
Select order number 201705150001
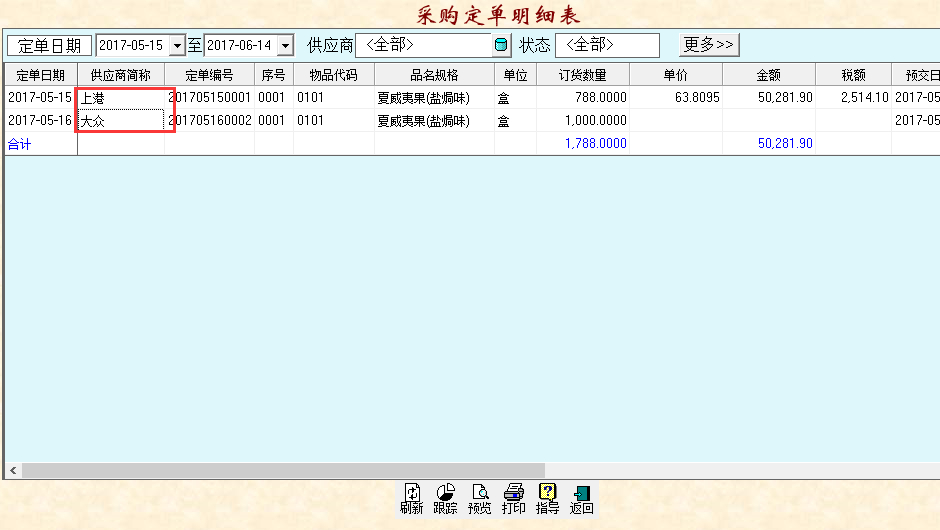coord(209,98)
